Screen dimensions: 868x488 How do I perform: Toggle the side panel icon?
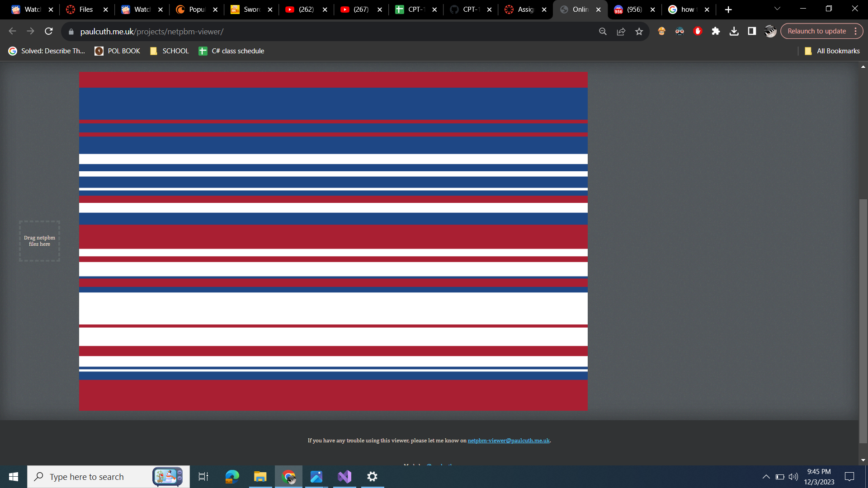[752, 31]
